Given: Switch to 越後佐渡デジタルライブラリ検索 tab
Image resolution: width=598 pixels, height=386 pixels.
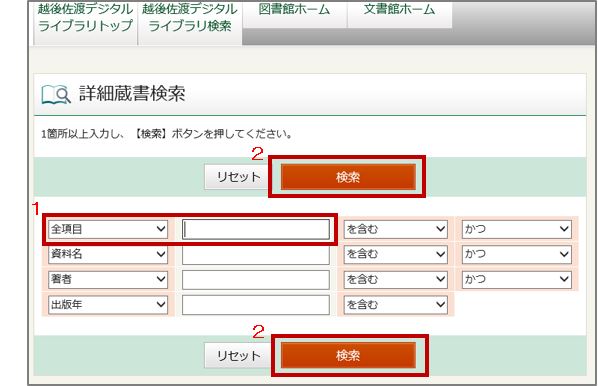Looking at the screenshot, I should pos(190,22).
